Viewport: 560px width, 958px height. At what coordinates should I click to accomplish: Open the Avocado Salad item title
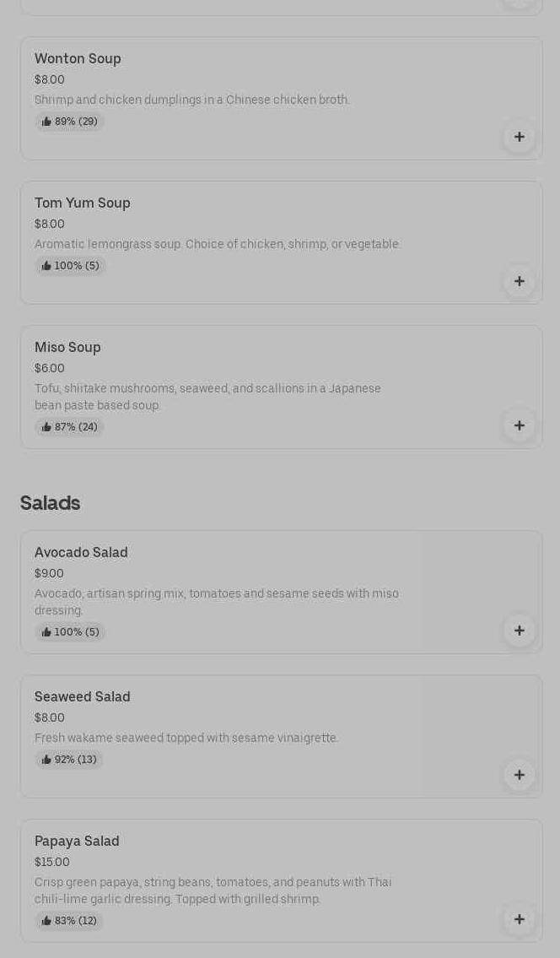point(81,553)
